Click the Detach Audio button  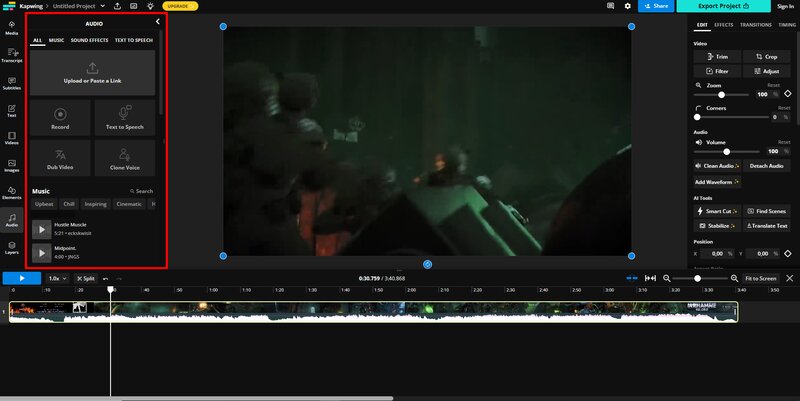coord(766,166)
